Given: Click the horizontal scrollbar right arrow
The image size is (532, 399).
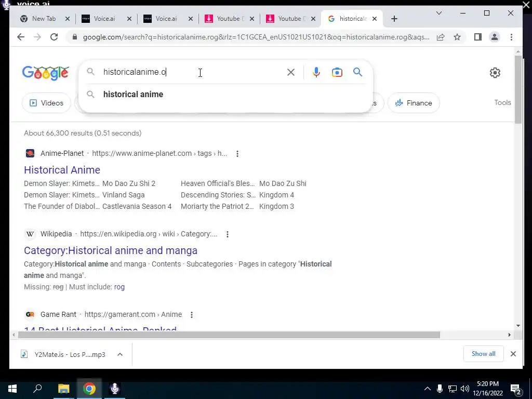Looking at the screenshot, I should coord(509,335).
